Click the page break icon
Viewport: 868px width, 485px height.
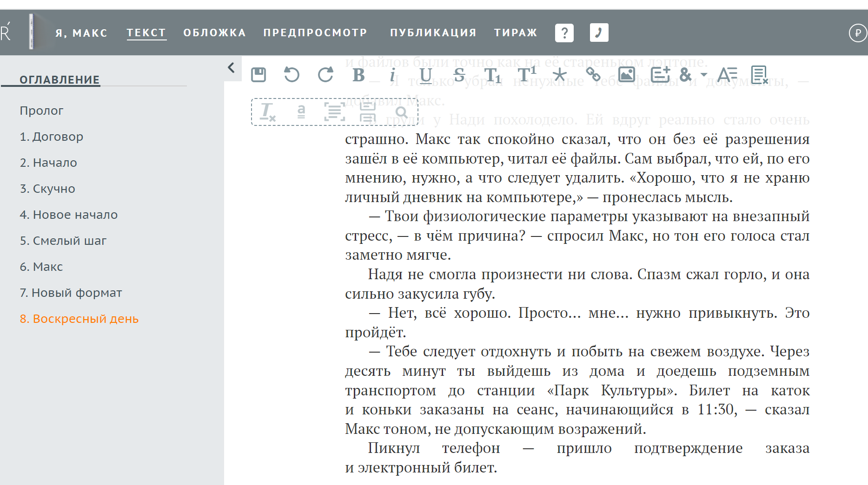tap(368, 112)
